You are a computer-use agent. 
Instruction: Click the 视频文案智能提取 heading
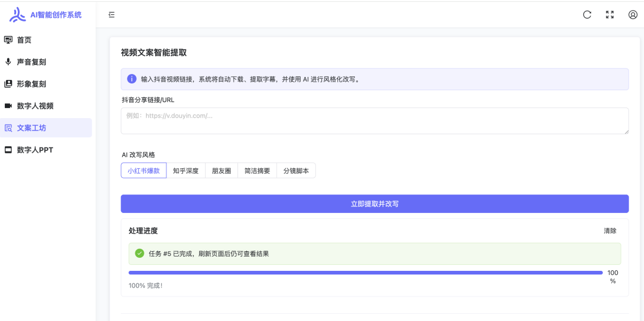click(154, 53)
